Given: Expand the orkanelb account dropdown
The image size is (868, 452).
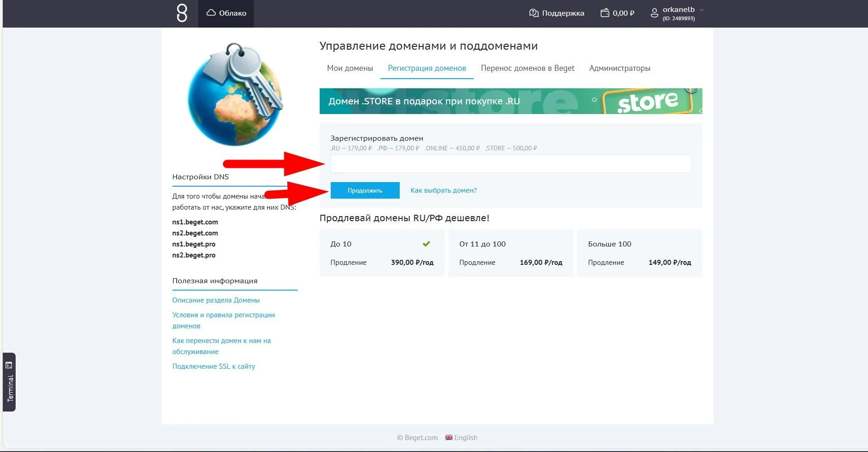Looking at the screenshot, I should point(701,9).
